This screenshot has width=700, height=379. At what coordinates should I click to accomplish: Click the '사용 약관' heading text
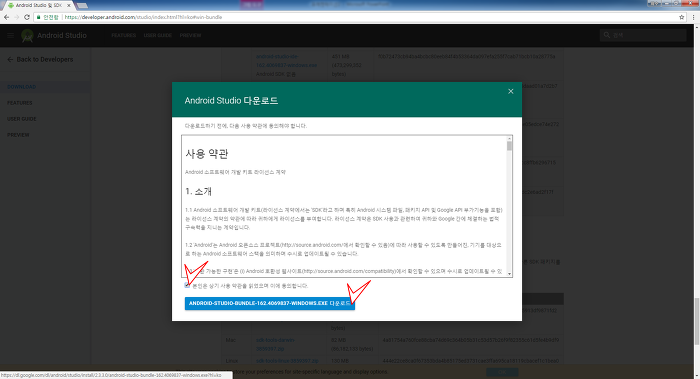click(207, 154)
